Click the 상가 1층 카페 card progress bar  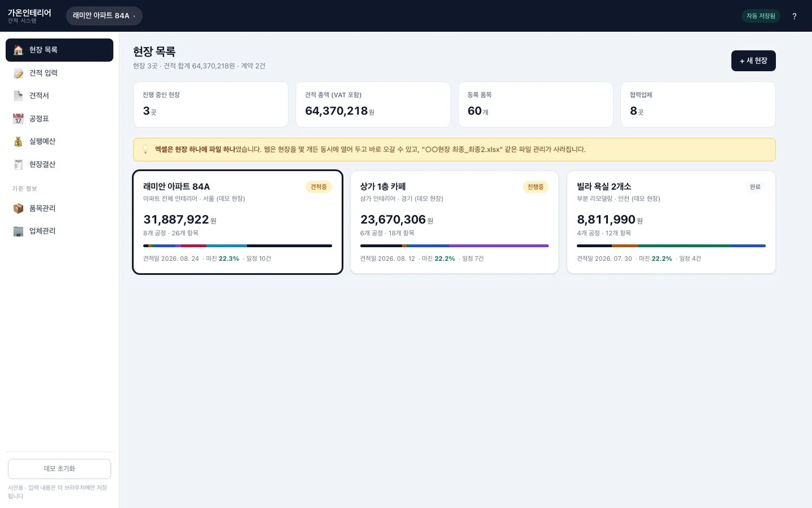tap(454, 246)
